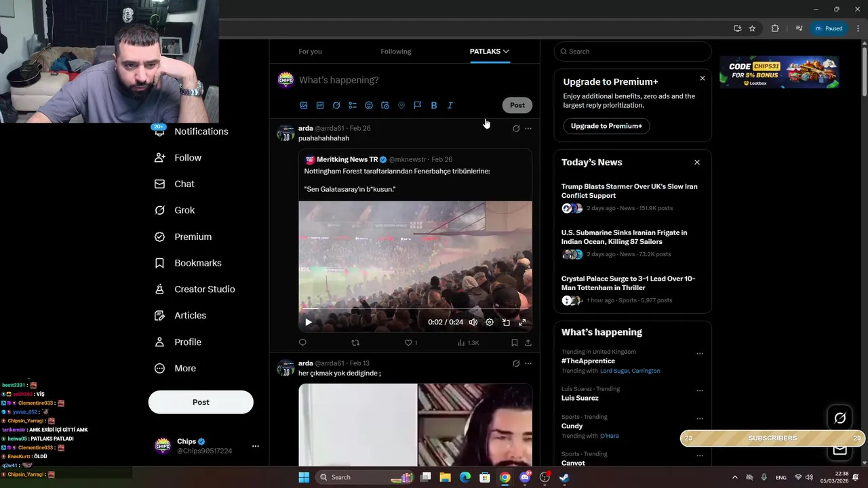Seek along the video progress bar

pyautogui.click(x=415, y=310)
